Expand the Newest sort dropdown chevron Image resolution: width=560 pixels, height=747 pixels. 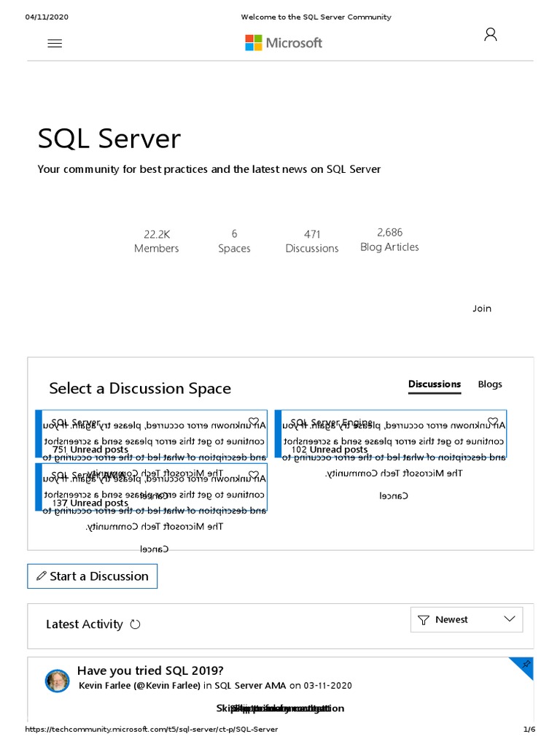click(x=510, y=619)
